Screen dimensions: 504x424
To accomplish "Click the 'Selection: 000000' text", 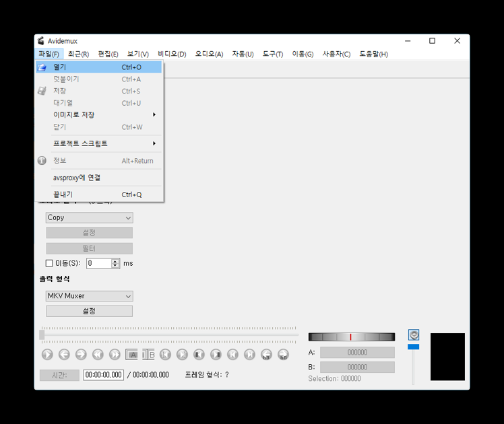I will click(x=334, y=379).
